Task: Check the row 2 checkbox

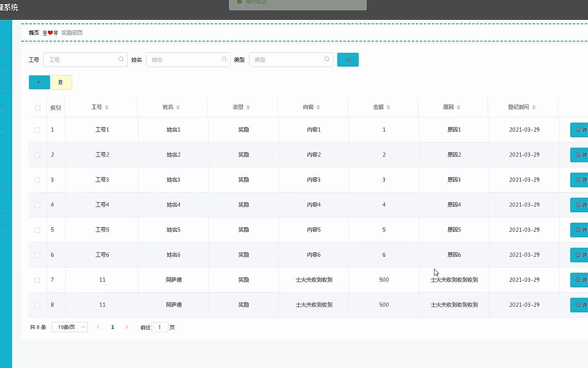Action: coord(37,155)
